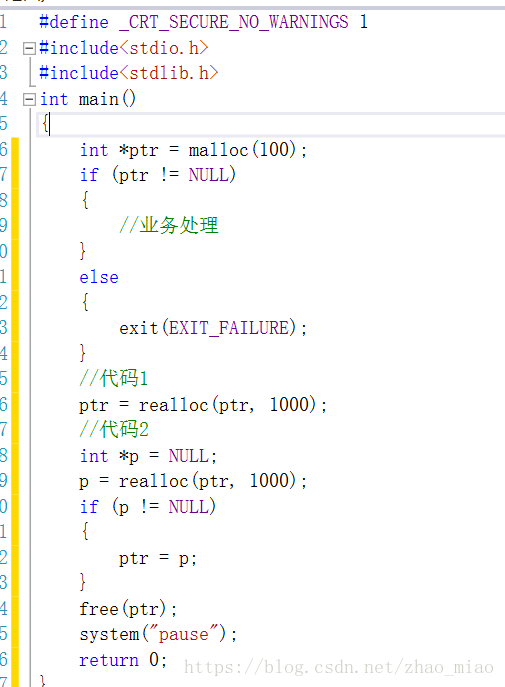Click the system("pause") statement

pyautogui.click(x=158, y=634)
